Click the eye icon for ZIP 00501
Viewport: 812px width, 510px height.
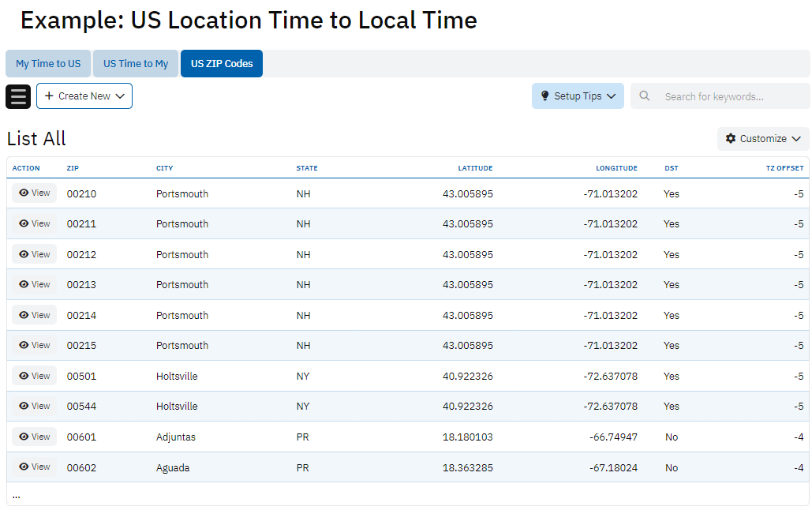[24, 376]
